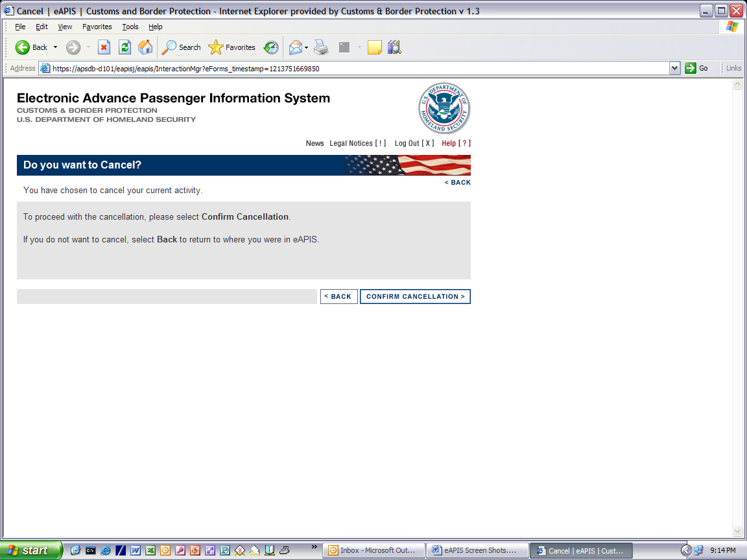Image resolution: width=747 pixels, height=560 pixels.
Task: Click the small BACK link under banner
Action: pos(457,182)
